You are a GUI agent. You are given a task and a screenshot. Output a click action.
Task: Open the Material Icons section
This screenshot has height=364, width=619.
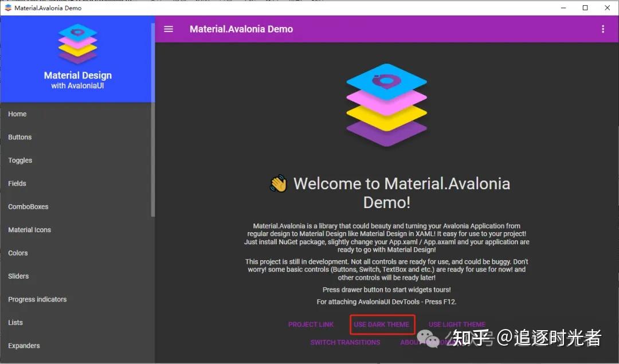pyautogui.click(x=29, y=229)
